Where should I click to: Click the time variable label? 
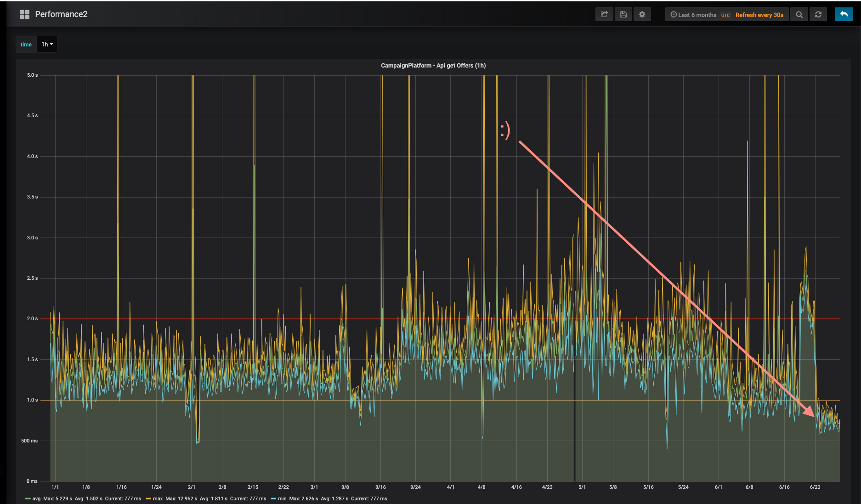point(26,45)
